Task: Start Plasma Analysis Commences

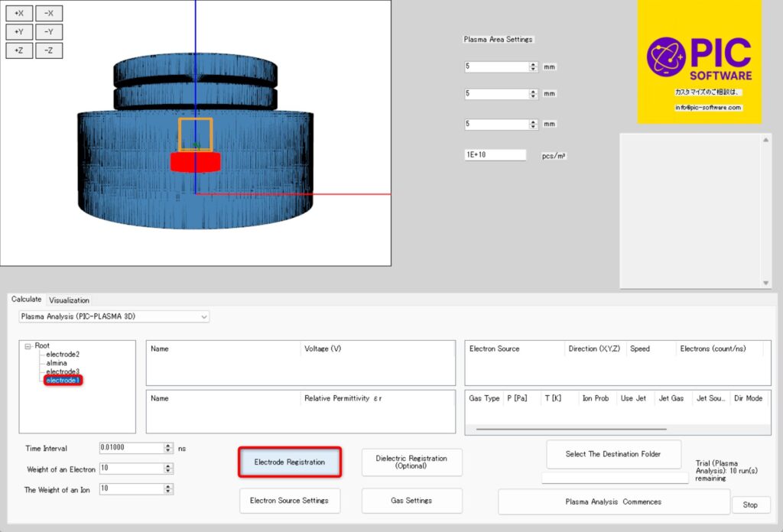Action: click(613, 502)
